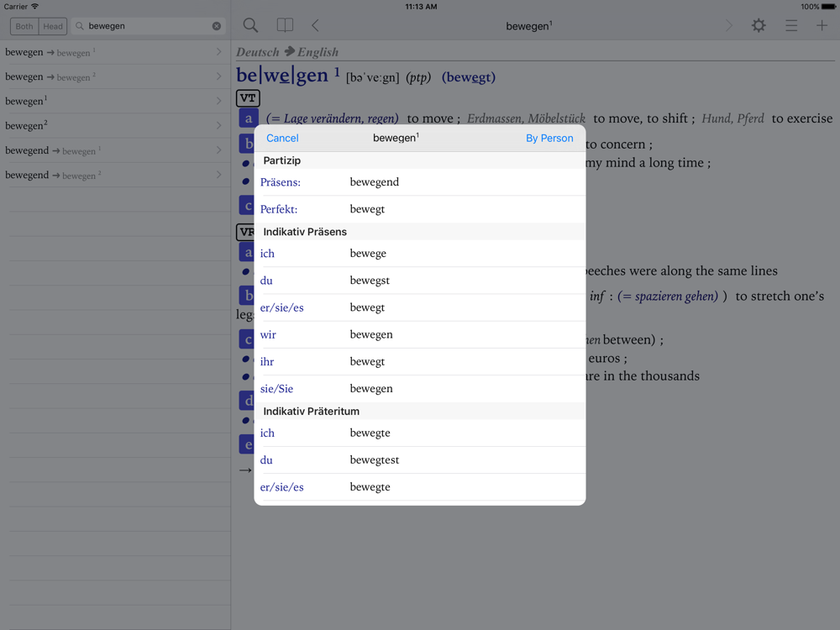Tap the sense 'a' marker under VT

click(248, 118)
